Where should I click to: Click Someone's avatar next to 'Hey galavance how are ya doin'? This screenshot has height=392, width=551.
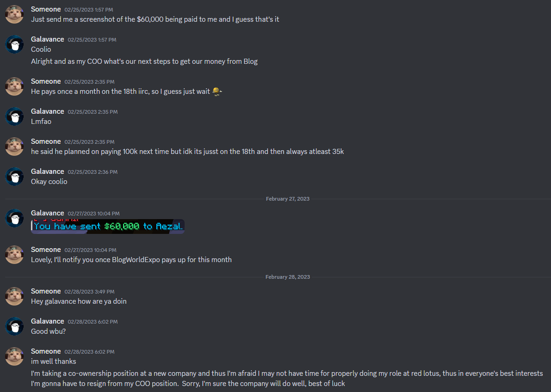coord(14,296)
